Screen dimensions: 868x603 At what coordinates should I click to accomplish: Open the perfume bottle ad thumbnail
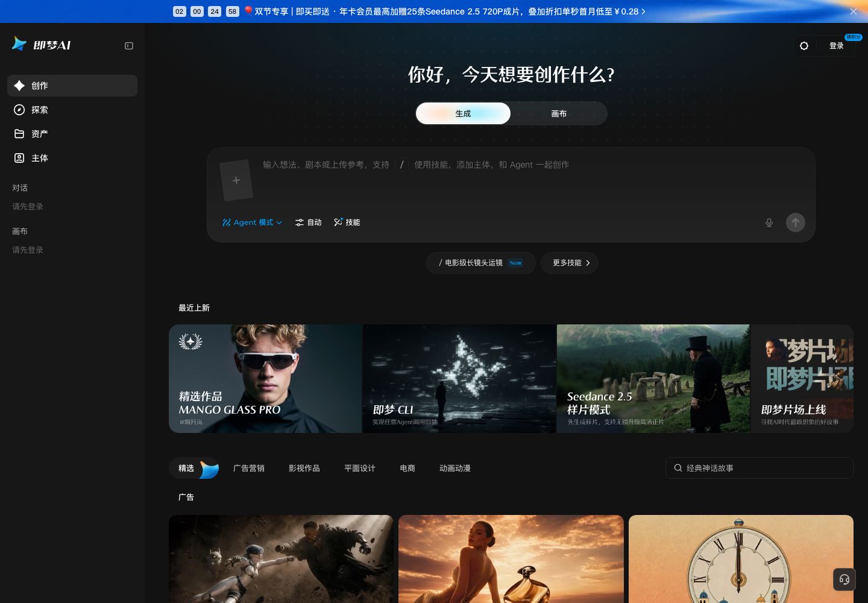[x=511, y=559]
